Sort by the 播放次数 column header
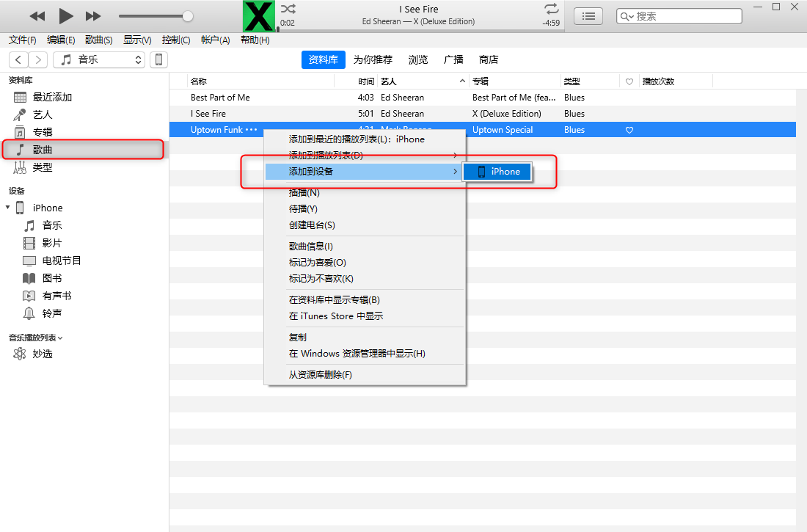Image resolution: width=807 pixels, height=532 pixels. 675,81
